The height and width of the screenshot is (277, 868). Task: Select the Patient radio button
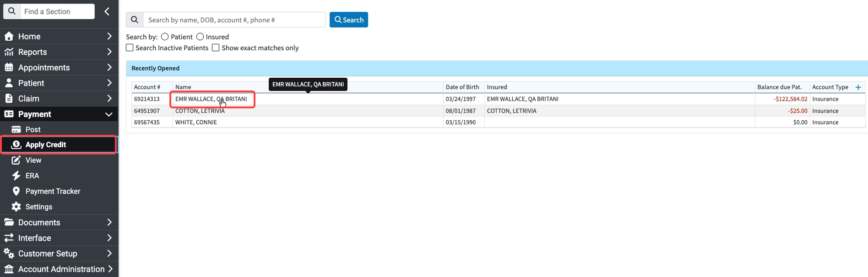click(x=165, y=37)
